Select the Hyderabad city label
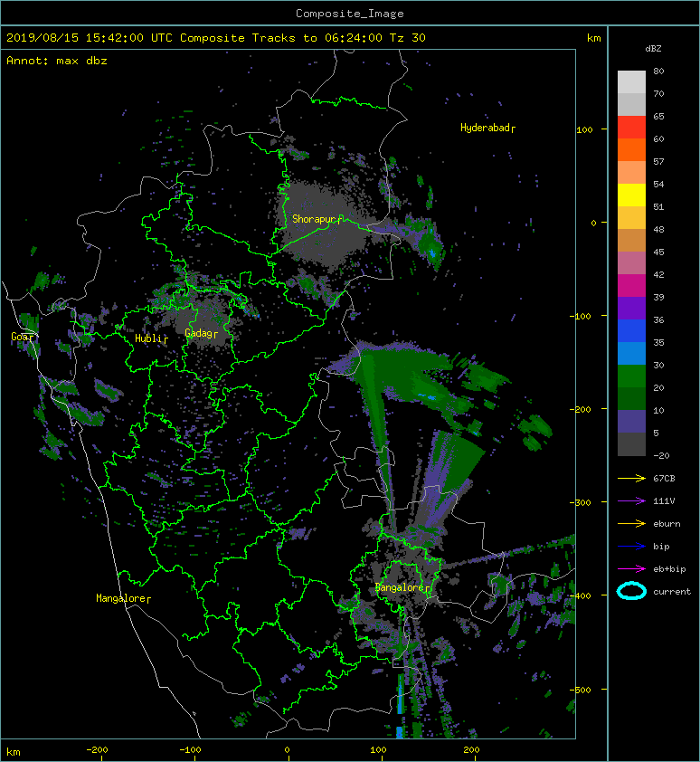Screen dimensions: 700x762 [487, 128]
